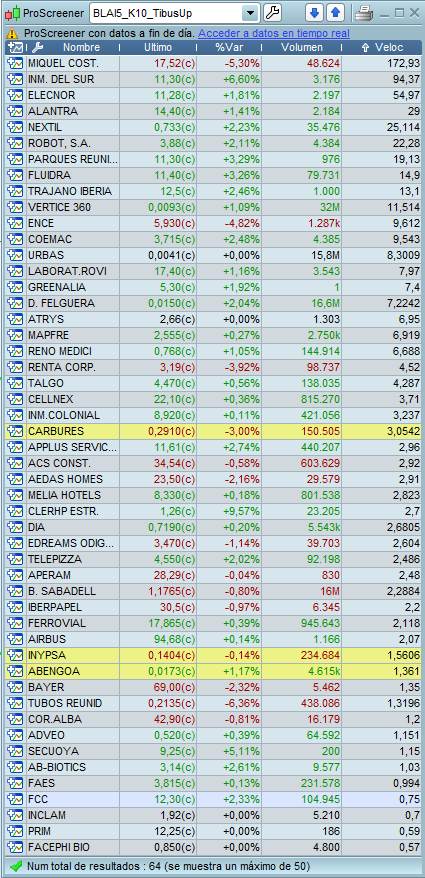
Task: Open the ProScreener dropdown list arrow
Action: (x=250, y=13)
